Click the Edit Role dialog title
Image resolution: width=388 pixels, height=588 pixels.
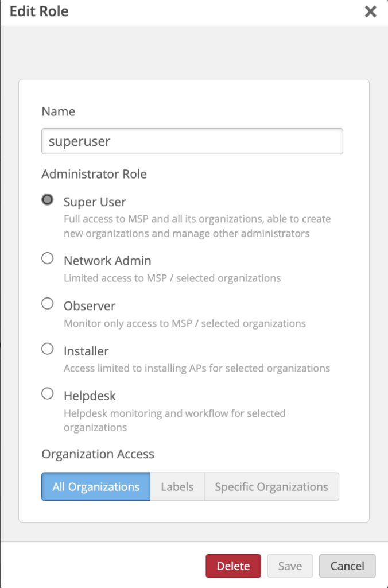(38, 11)
